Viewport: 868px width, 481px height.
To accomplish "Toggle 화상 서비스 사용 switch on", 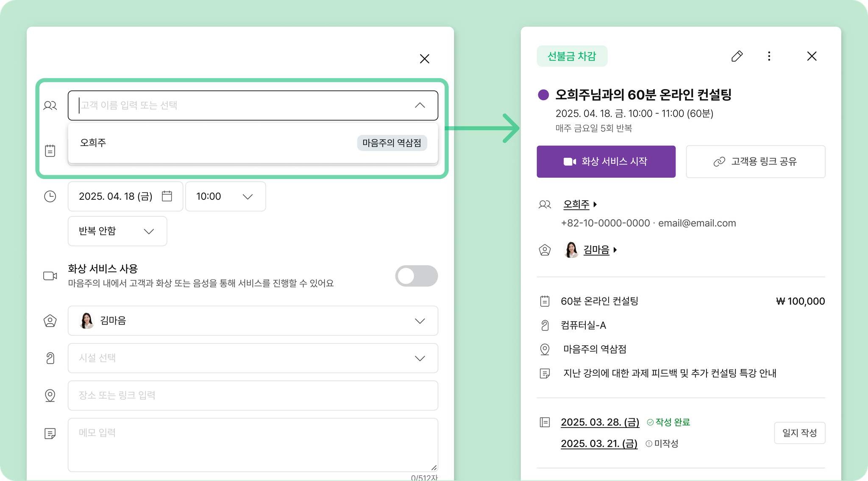I will [x=416, y=276].
